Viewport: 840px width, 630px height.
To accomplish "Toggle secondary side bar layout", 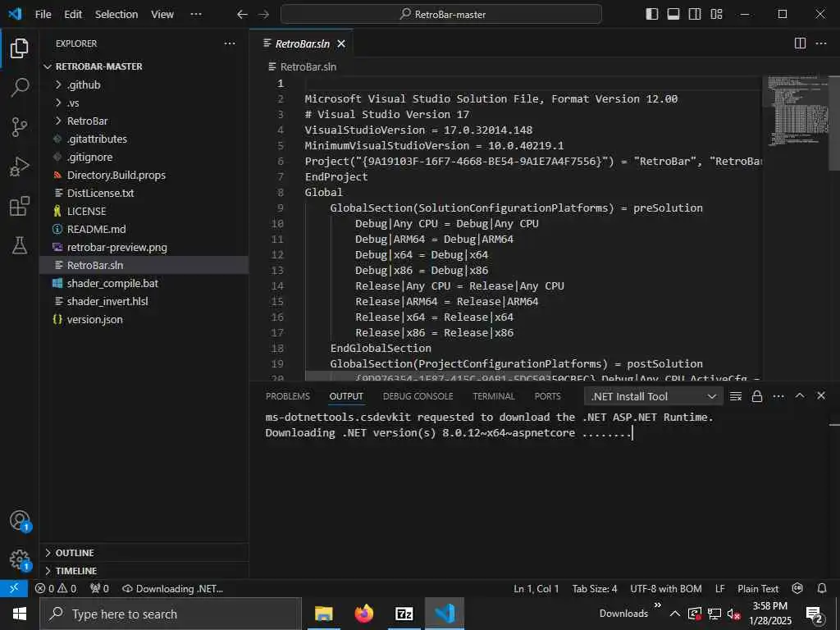I will click(695, 14).
